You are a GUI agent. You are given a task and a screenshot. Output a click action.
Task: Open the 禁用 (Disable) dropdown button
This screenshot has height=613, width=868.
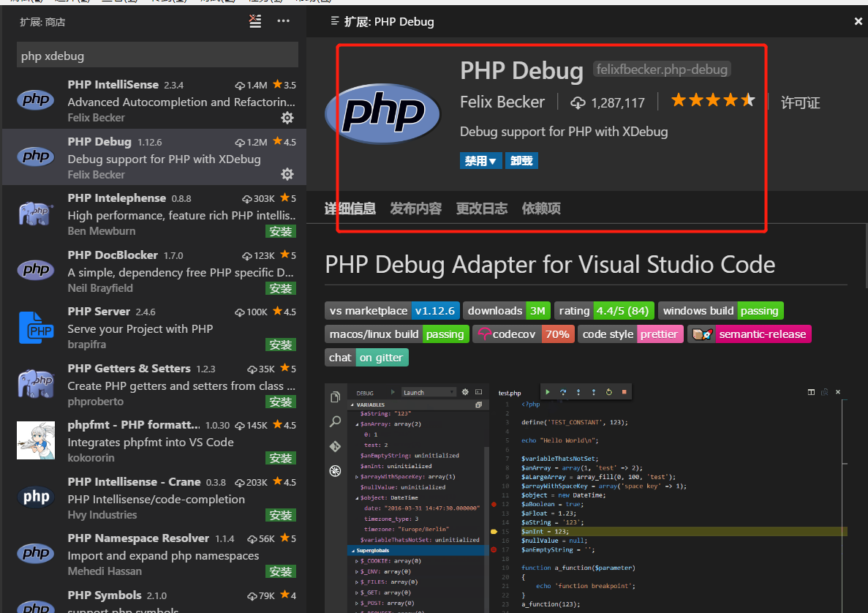[481, 161]
